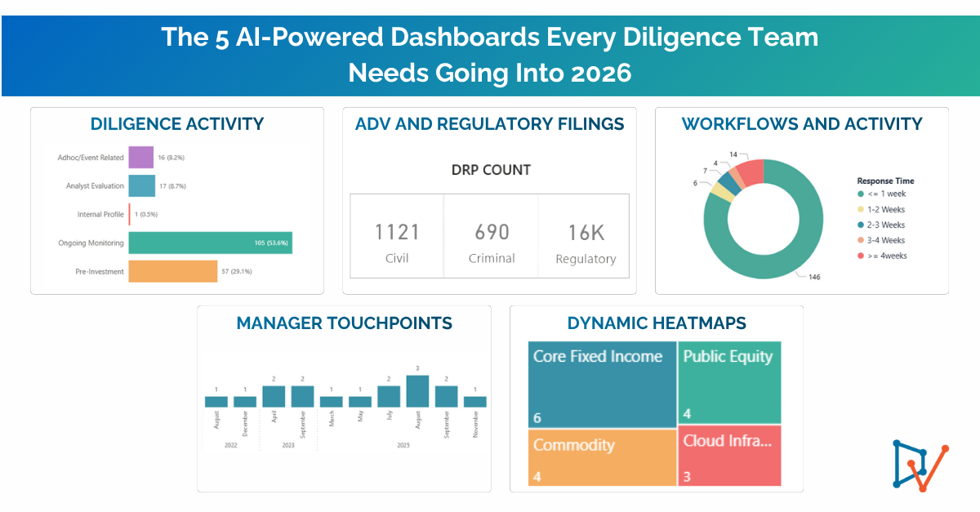Open the Regulatory DRP count of 16K
The width and height of the screenshot is (980, 512).
[585, 242]
